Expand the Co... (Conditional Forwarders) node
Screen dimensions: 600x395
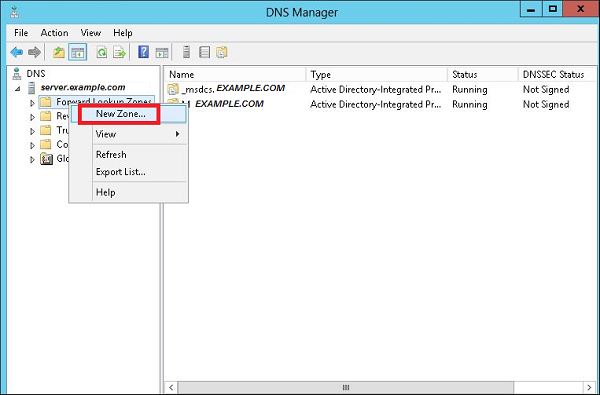pyautogui.click(x=33, y=145)
